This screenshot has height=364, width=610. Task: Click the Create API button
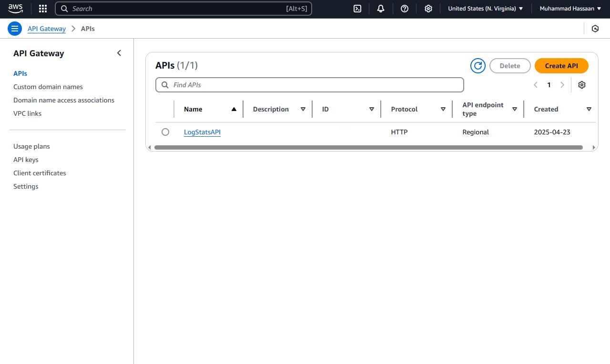[561, 66]
